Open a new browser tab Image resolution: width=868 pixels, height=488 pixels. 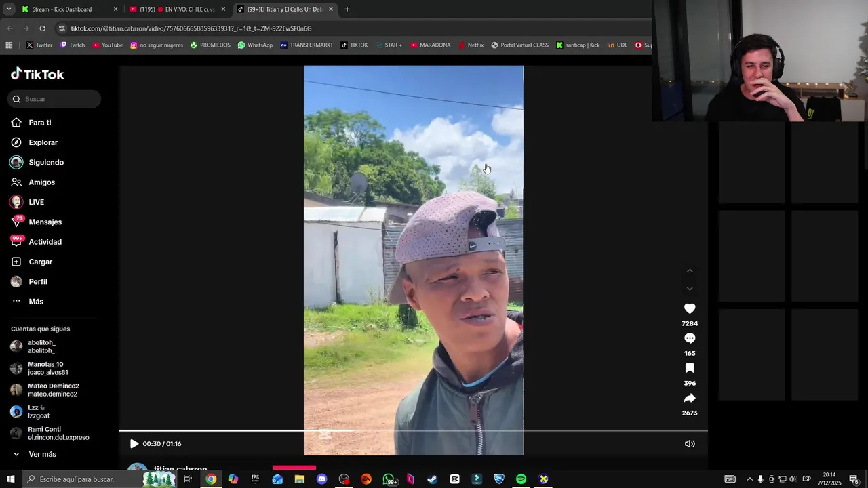347,9
